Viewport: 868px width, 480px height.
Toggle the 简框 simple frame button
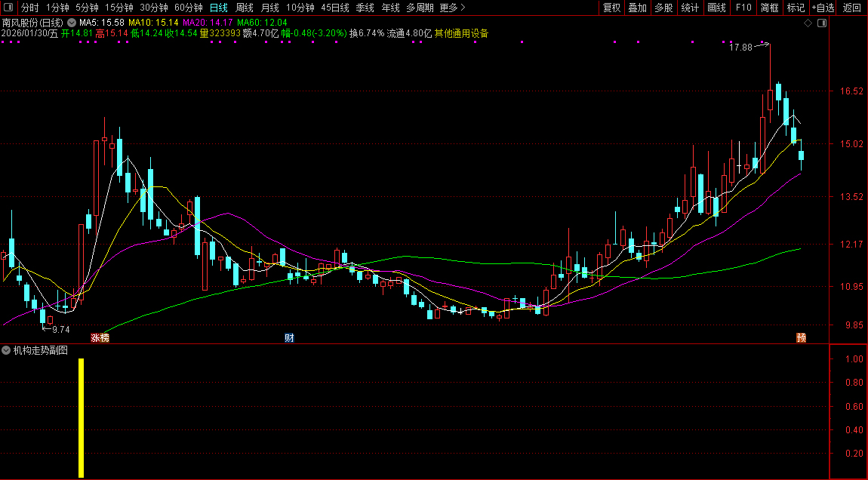coord(769,8)
